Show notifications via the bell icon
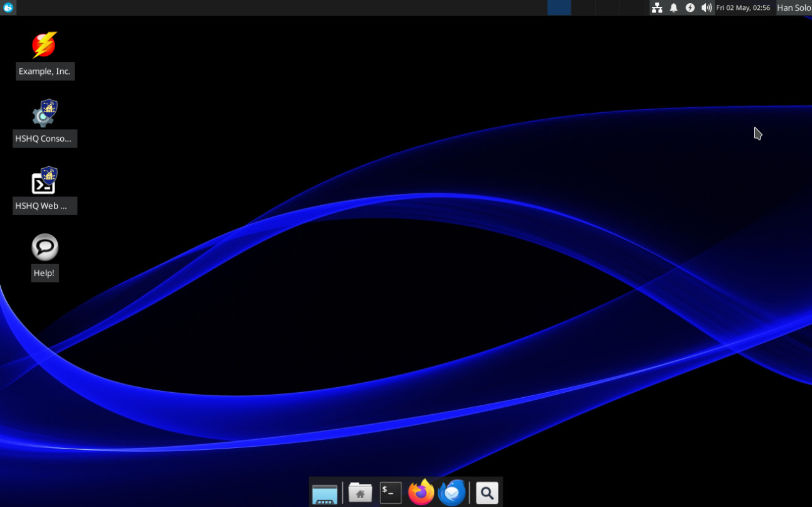This screenshot has width=812, height=507. [x=673, y=8]
